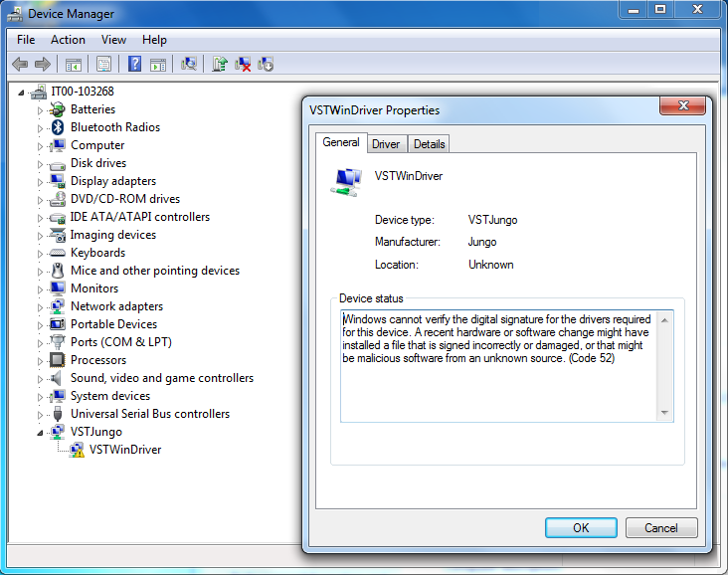Switch to the Details tab
Screen dimensions: 728x575
(x=429, y=144)
